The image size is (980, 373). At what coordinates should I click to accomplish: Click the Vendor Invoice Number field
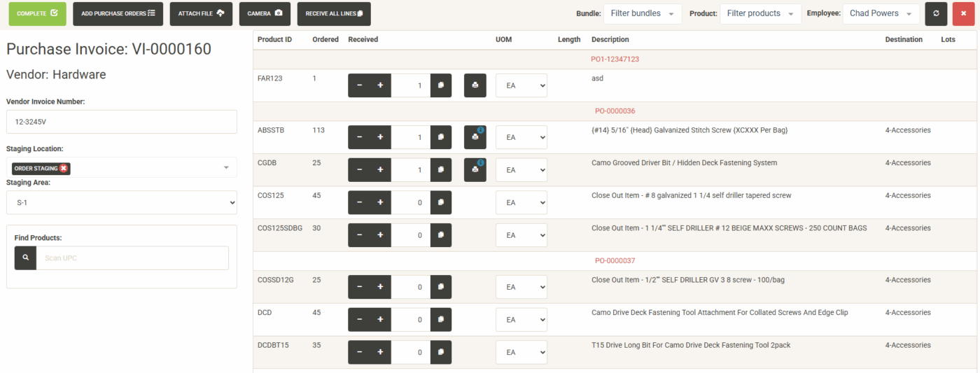tap(122, 121)
